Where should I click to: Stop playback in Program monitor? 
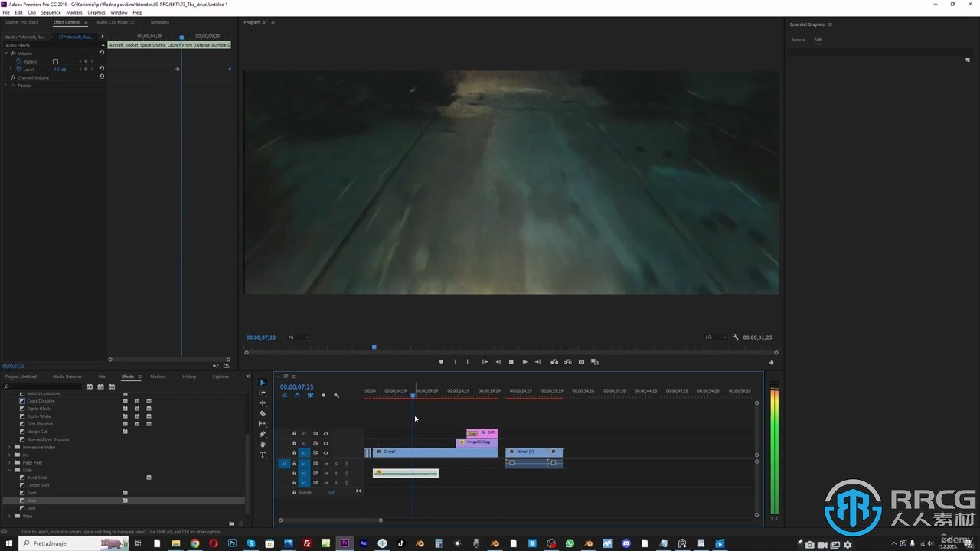point(511,362)
